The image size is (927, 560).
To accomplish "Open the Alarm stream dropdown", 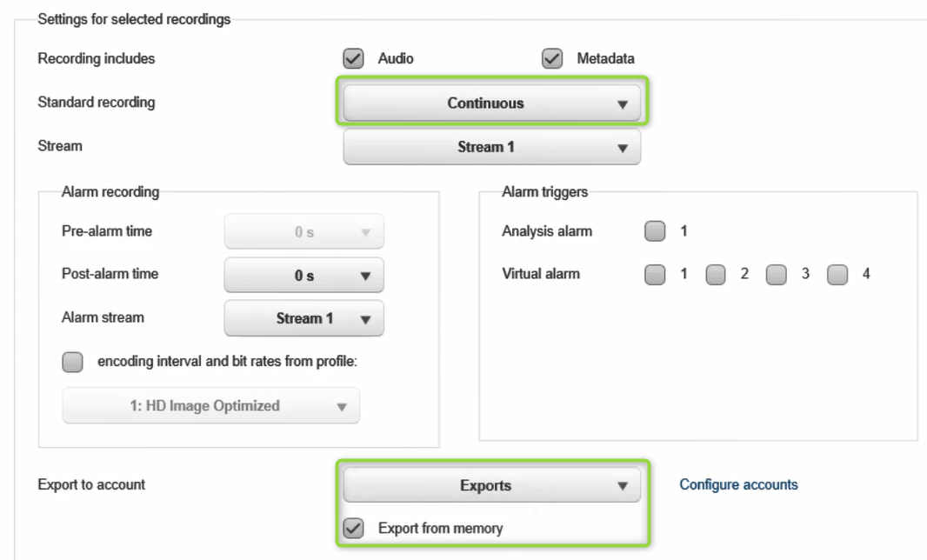I will point(303,318).
